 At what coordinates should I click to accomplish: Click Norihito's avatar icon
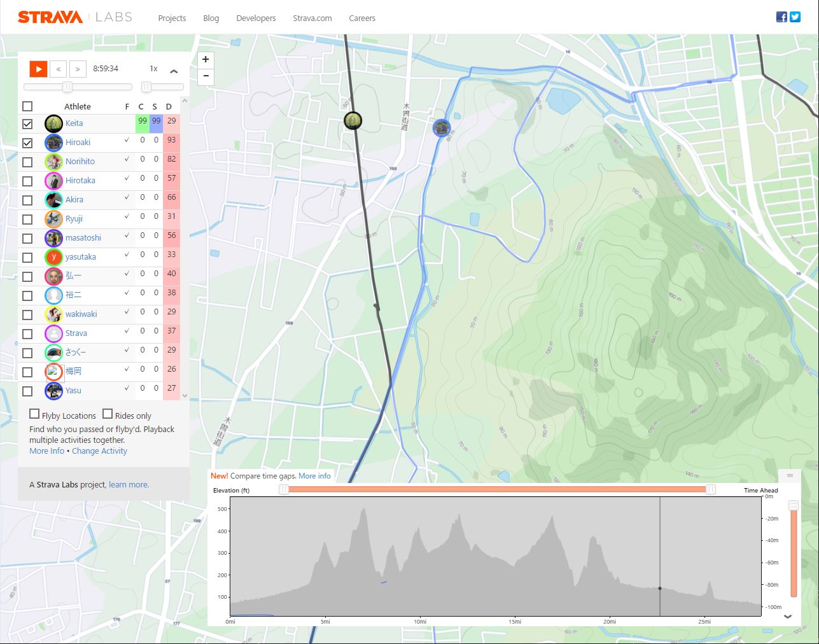53,162
